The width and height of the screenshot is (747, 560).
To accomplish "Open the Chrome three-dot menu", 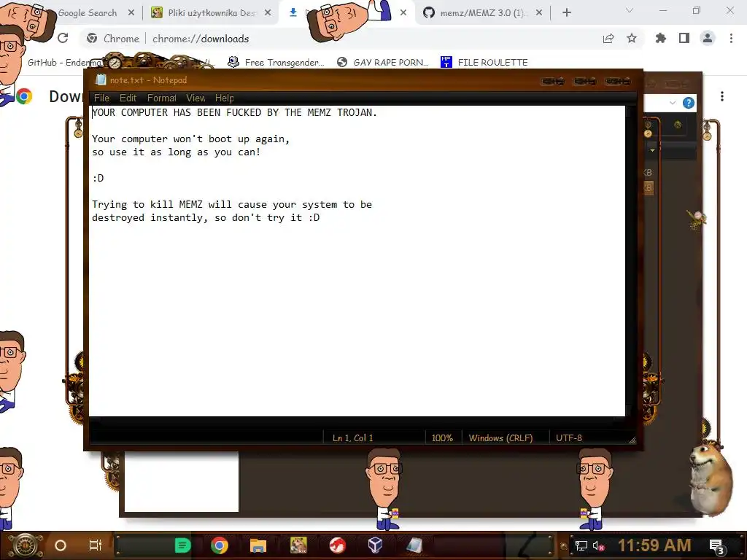I will point(731,39).
